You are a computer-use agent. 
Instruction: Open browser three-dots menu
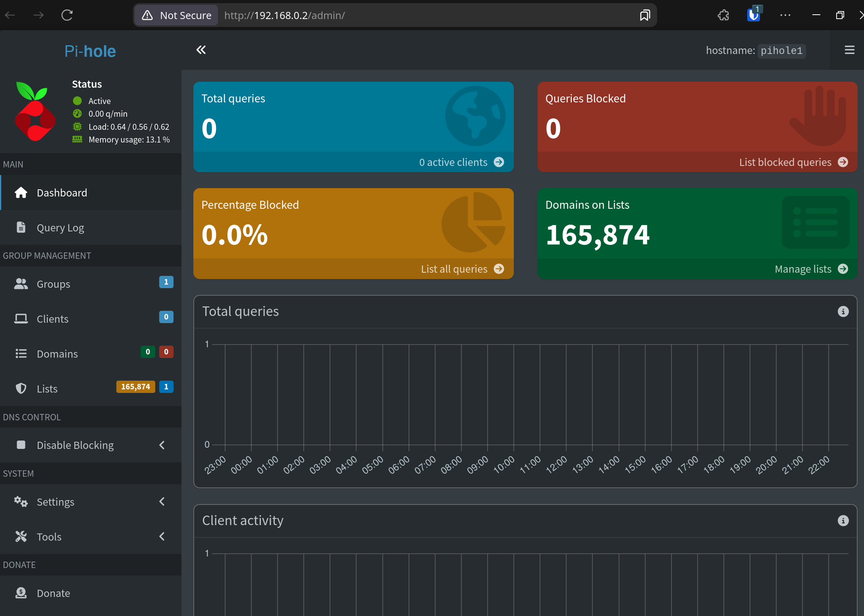pos(785,15)
